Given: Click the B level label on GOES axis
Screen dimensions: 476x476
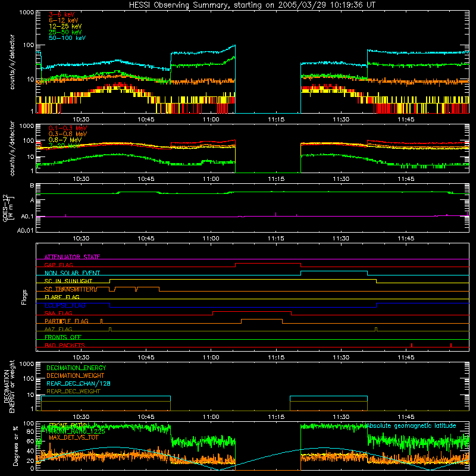Looking at the screenshot, I should pyautogui.click(x=32, y=186).
